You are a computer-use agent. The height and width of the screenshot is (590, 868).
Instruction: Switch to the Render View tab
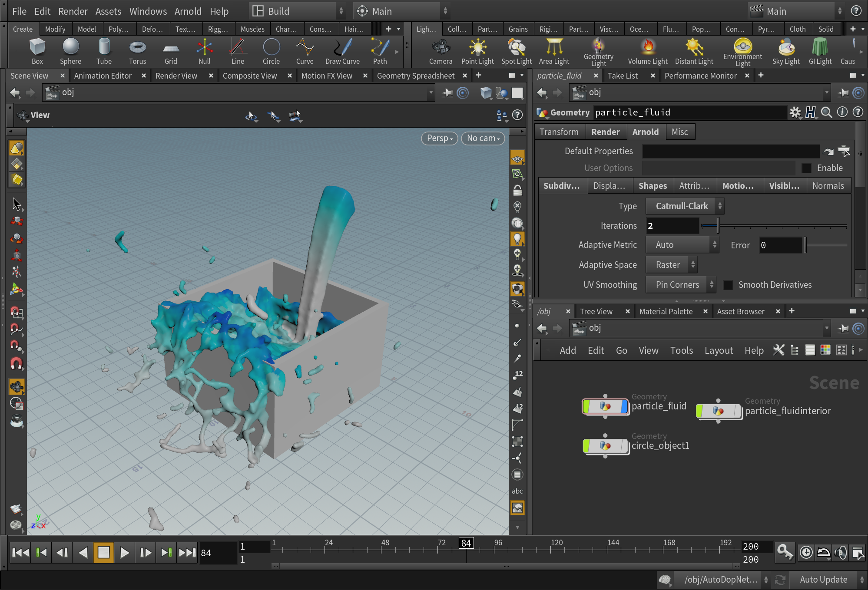(176, 76)
